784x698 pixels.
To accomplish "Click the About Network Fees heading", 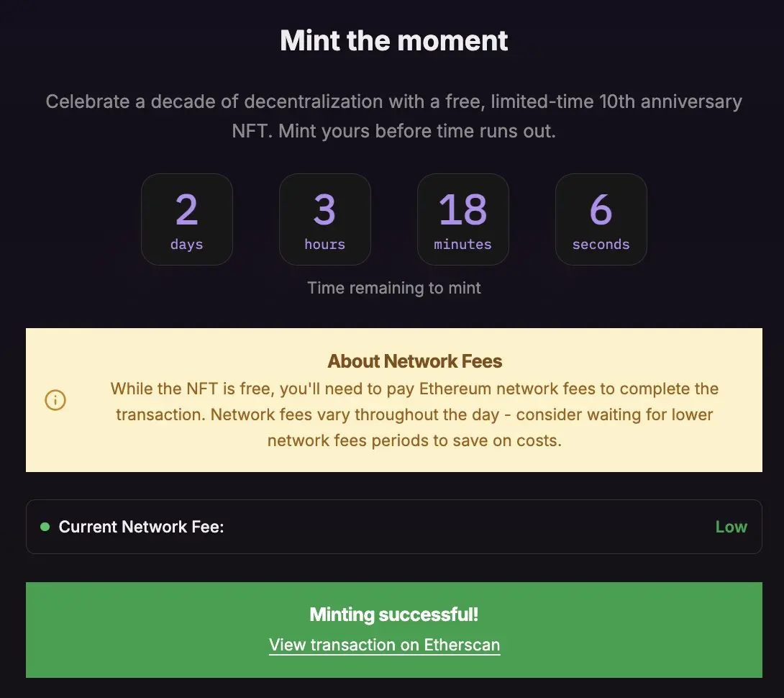I will tap(414, 361).
